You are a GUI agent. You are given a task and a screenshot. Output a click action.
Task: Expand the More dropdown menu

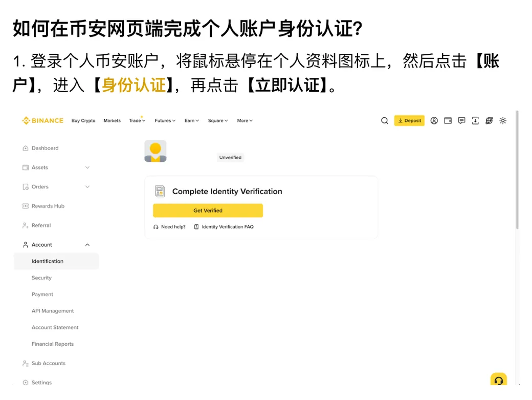click(x=245, y=120)
